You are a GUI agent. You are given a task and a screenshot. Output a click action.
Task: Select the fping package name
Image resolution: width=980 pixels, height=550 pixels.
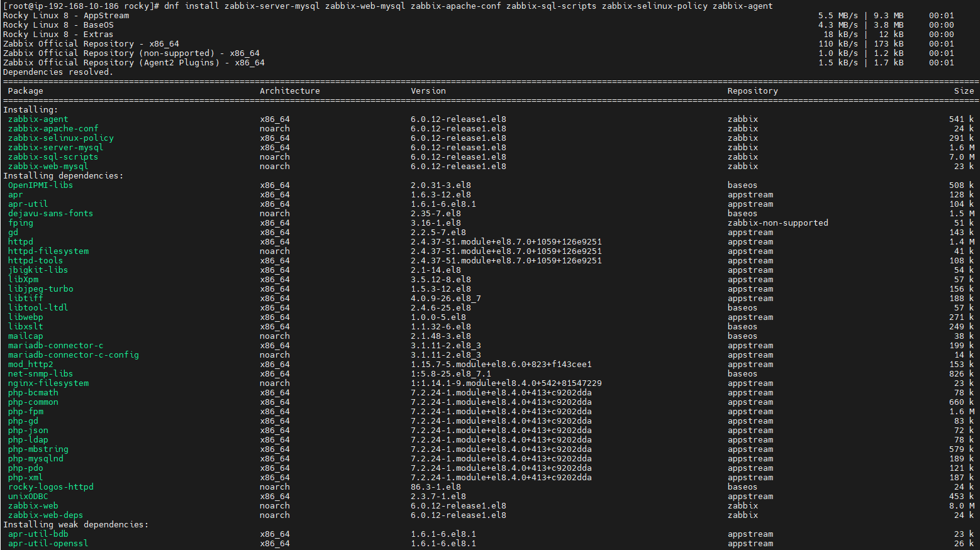click(x=20, y=223)
